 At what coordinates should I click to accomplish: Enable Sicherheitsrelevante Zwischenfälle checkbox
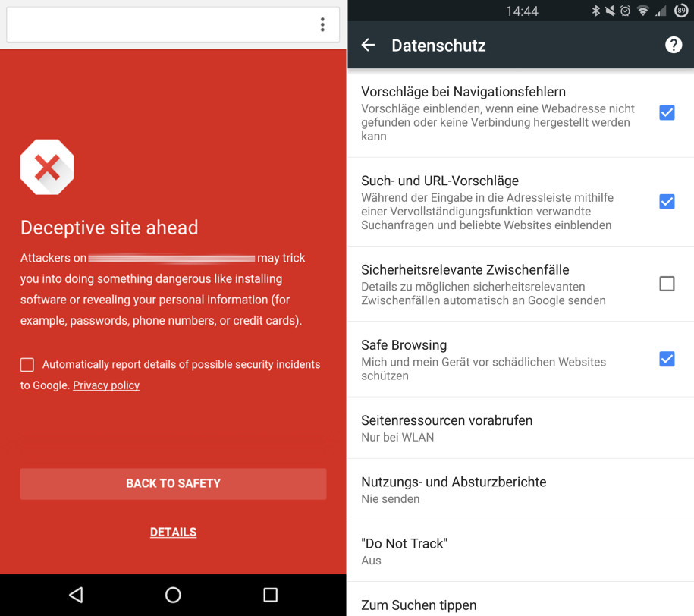pos(667,284)
